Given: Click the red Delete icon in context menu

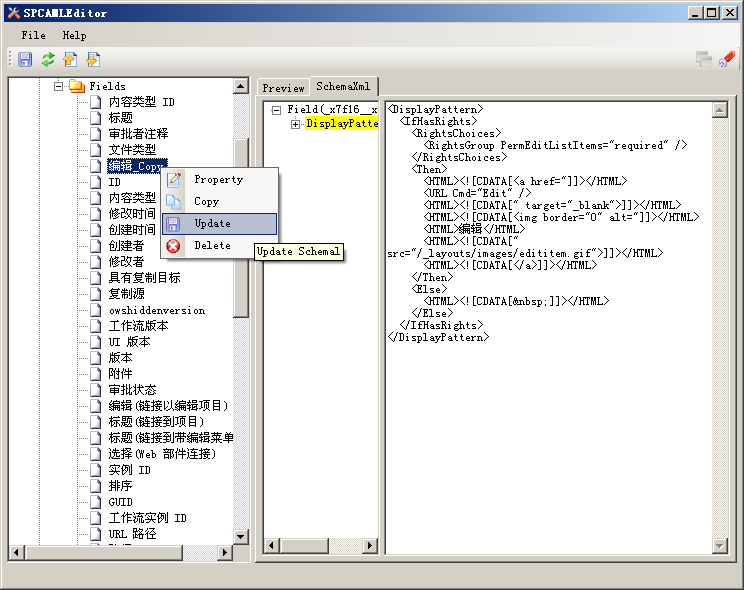Looking at the screenshot, I should 174,246.
